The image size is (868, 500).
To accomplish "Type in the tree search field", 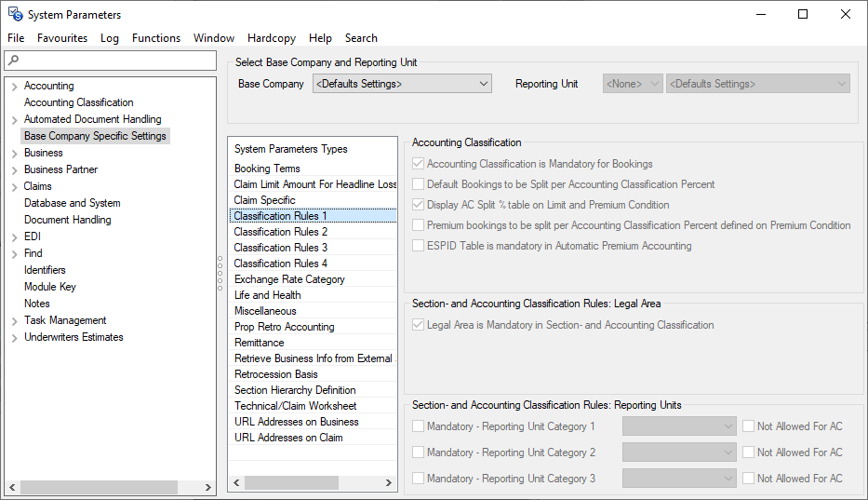I will point(116,61).
